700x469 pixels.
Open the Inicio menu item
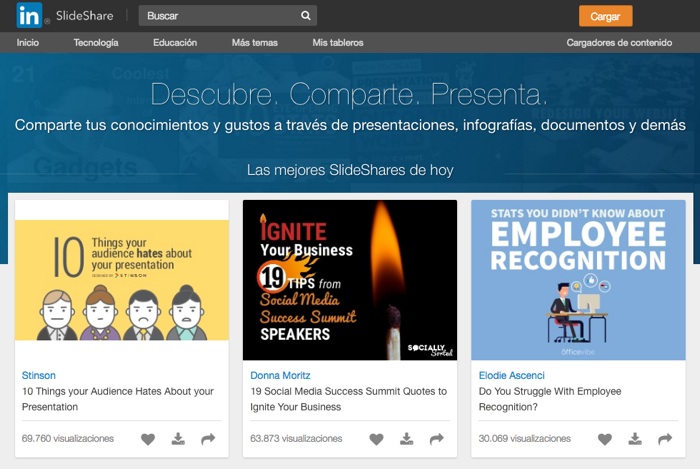[x=28, y=42]
